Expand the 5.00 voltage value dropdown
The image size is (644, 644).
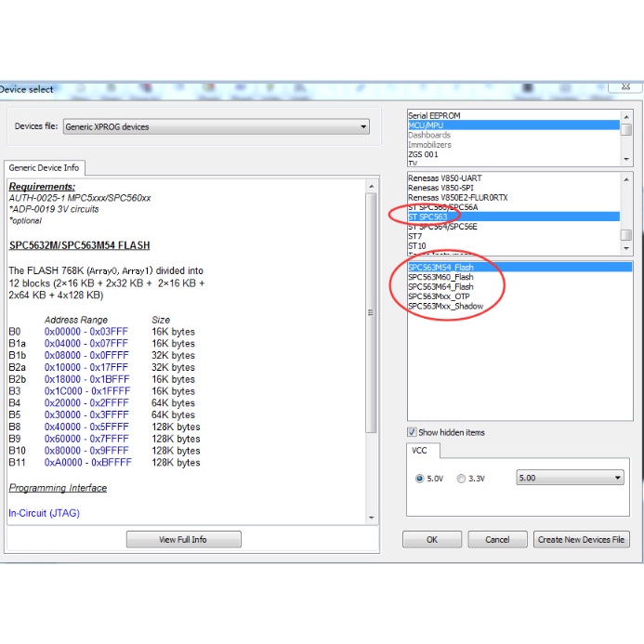click(570, 478)
